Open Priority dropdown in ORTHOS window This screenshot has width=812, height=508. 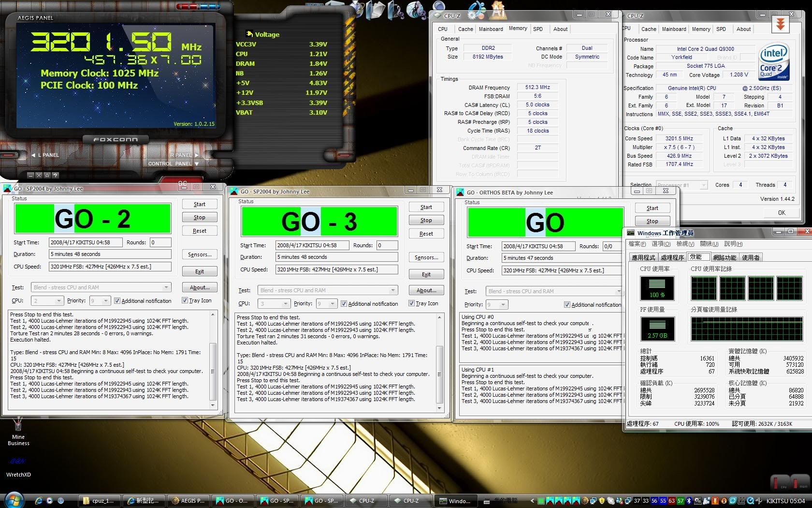(x=497, y=305)
